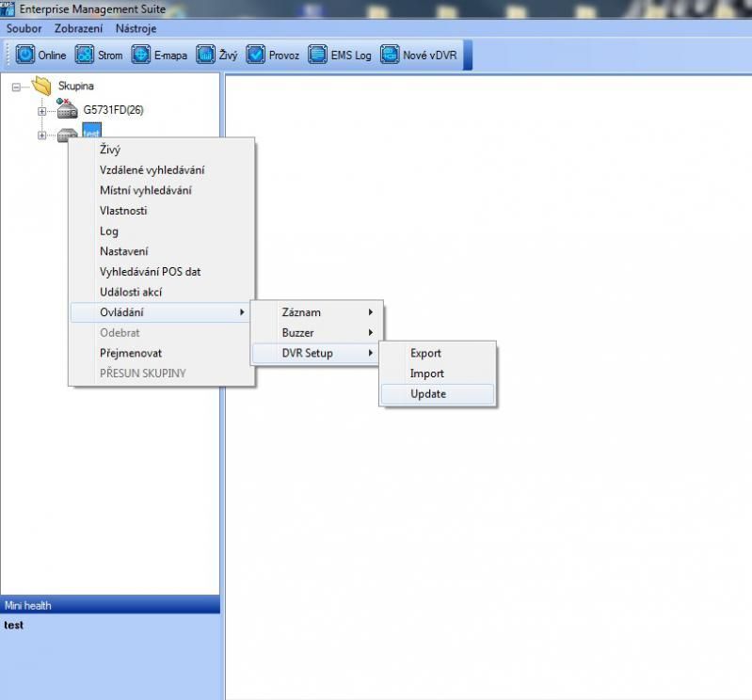Choose Update in DVR Setup submenu
Viewport: 752px width, 700px height.
(x=428, y=394)
